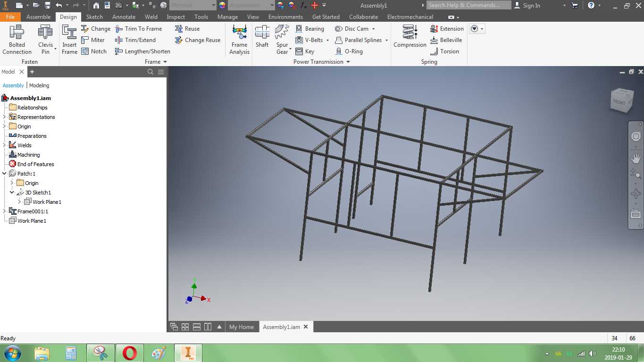Expand the Frame panel dropdown

pos(165,62)
